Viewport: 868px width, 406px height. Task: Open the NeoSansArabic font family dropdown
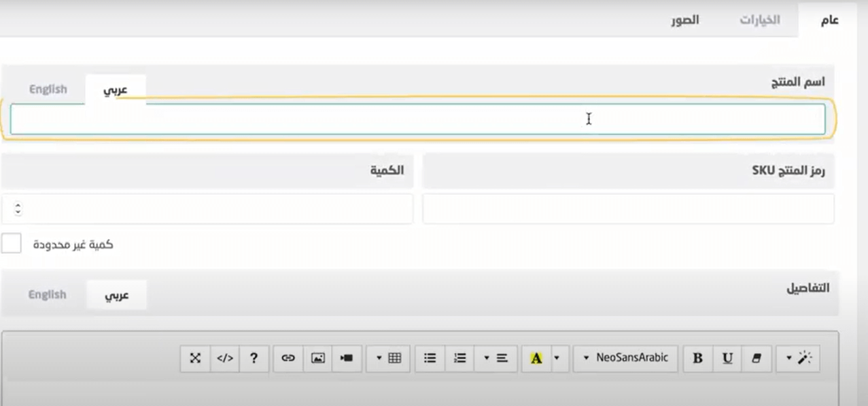626,358
